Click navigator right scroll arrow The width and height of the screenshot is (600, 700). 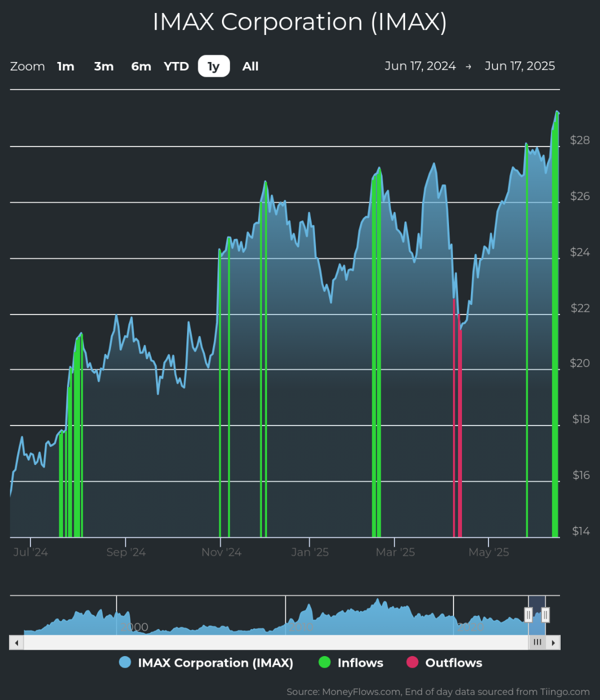pos(554,643)
